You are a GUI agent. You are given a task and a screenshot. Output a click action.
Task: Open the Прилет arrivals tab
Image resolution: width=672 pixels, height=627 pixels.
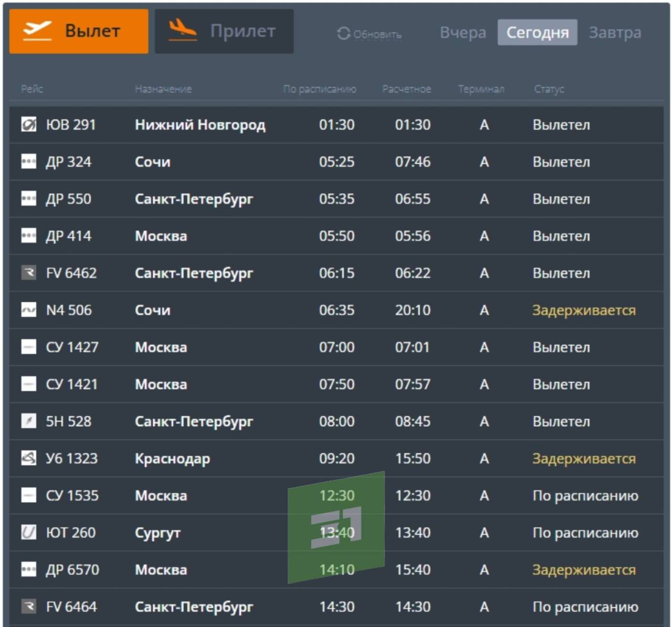(x=224, y=31)
